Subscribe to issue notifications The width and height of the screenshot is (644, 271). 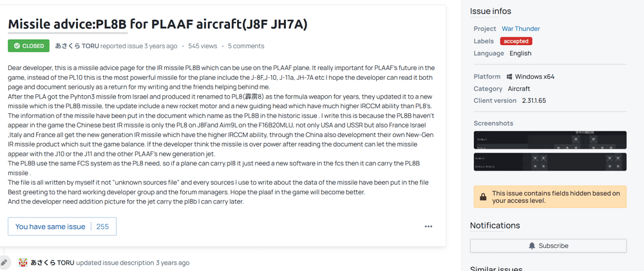(x=548, y=246)
